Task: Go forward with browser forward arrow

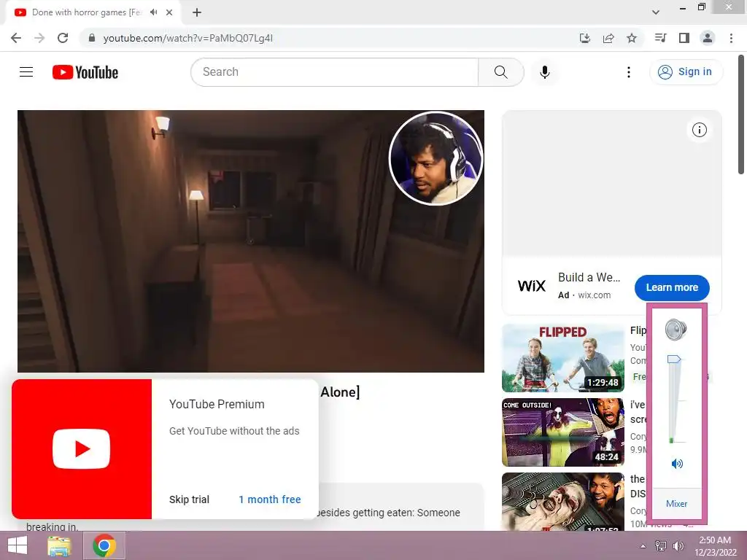Action: (x=39, y=38)
